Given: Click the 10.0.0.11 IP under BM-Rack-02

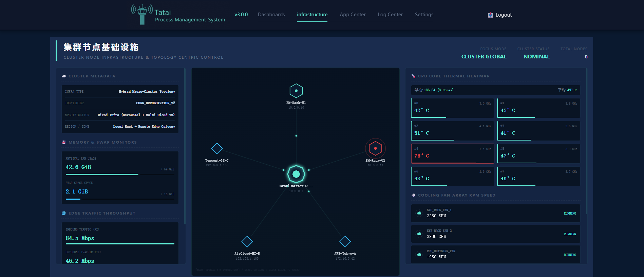Looking at the screenshot, I should (375, 165).
